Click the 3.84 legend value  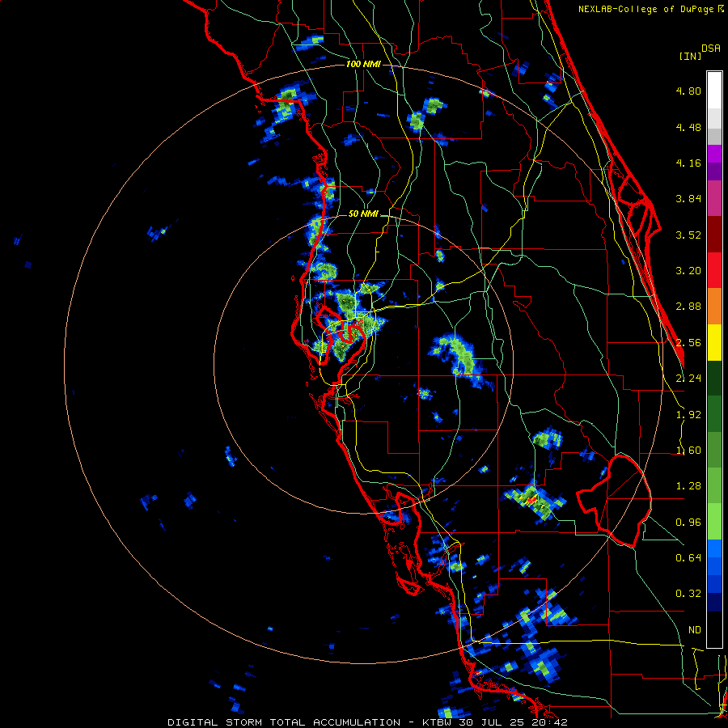tap(688, 199)
